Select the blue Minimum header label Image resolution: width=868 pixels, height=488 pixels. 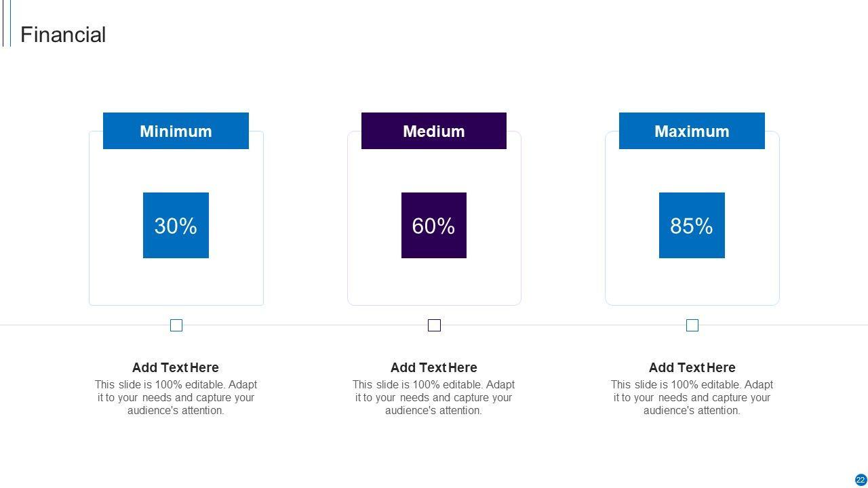(176, 131)
